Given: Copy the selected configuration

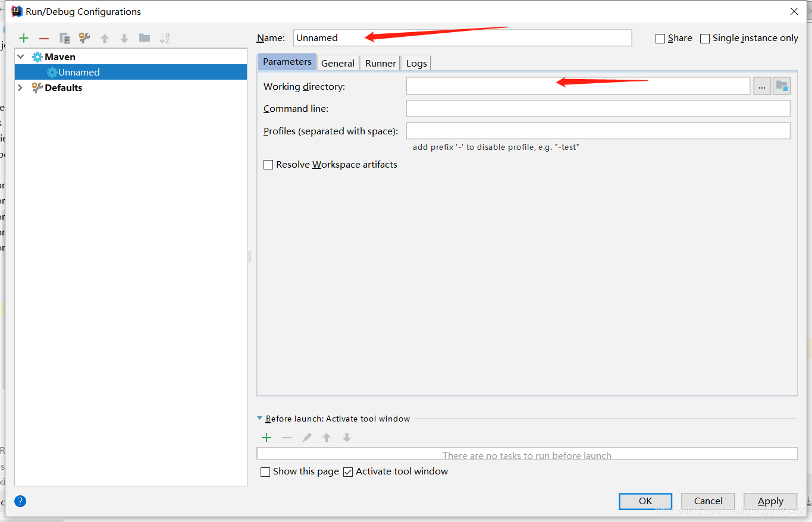Looking at the screenshot, I should click(65, 38).
